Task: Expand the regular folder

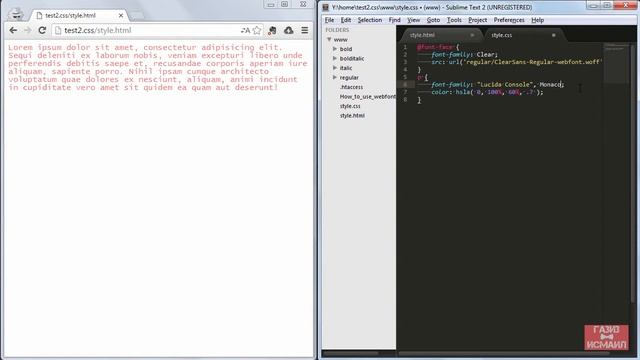Action: click(335, 78)
